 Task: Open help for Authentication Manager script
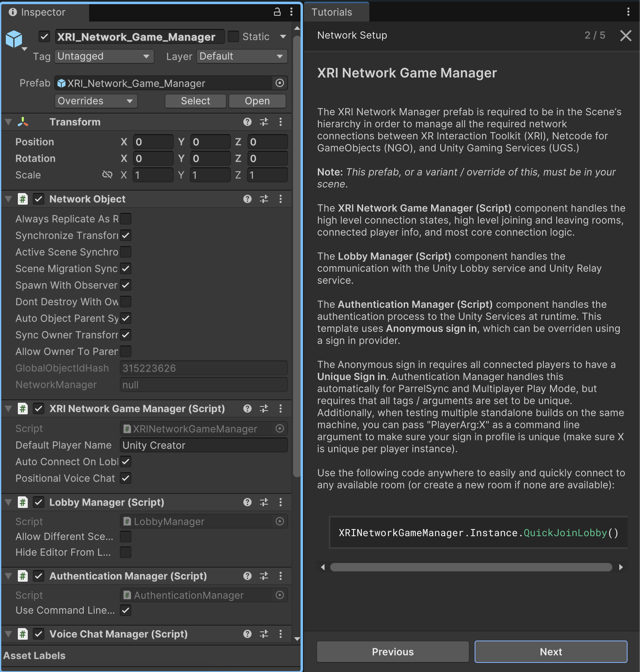tap(247, 576)
